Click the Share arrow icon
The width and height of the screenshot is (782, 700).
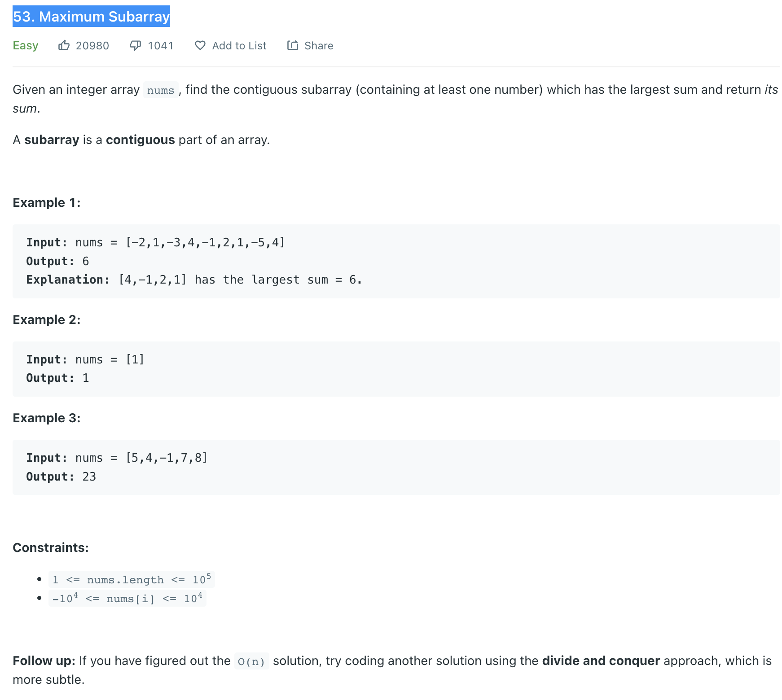(293, 45)
